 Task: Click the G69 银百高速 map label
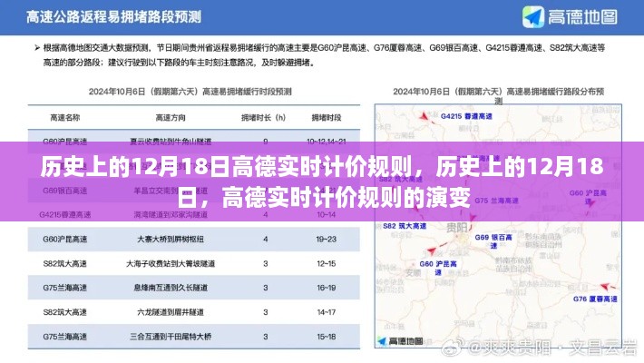(x=493, y=241)
